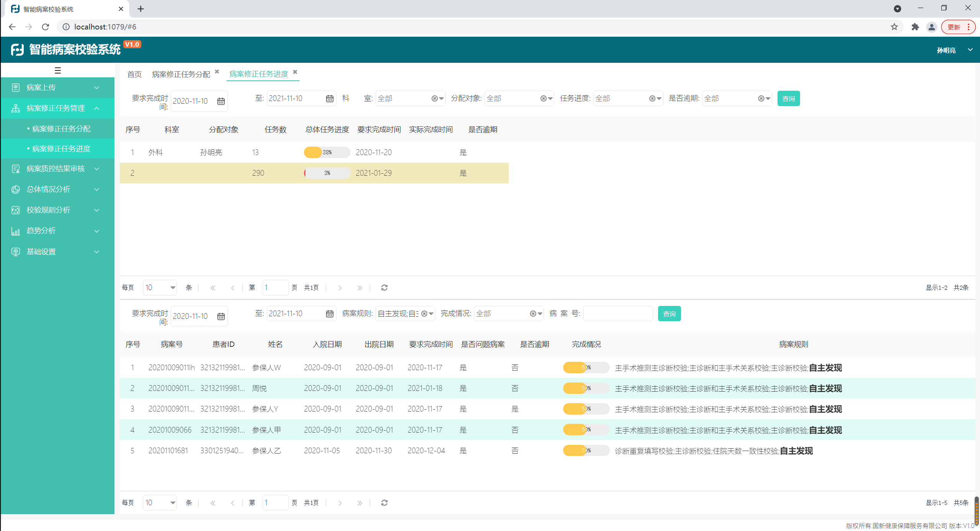The height and width of the screenshot is (531, 980).
Task: Open lower table page size dropdown
Action: pyautogui.click(x=173, y=503)
